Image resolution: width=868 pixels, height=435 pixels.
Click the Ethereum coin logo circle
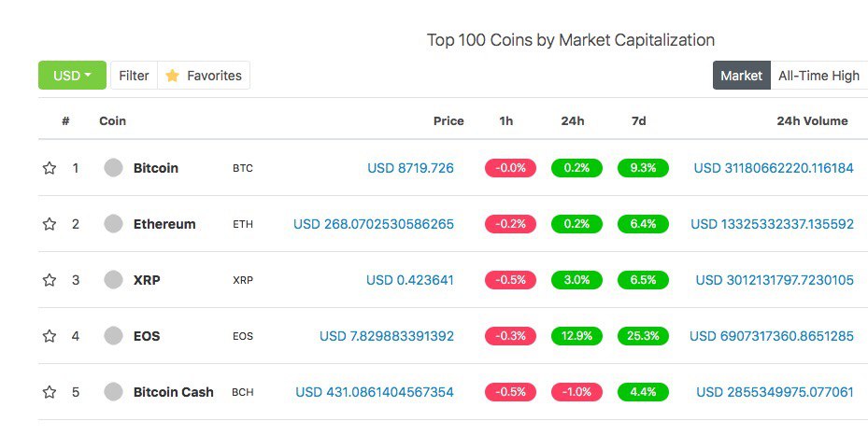113,223
